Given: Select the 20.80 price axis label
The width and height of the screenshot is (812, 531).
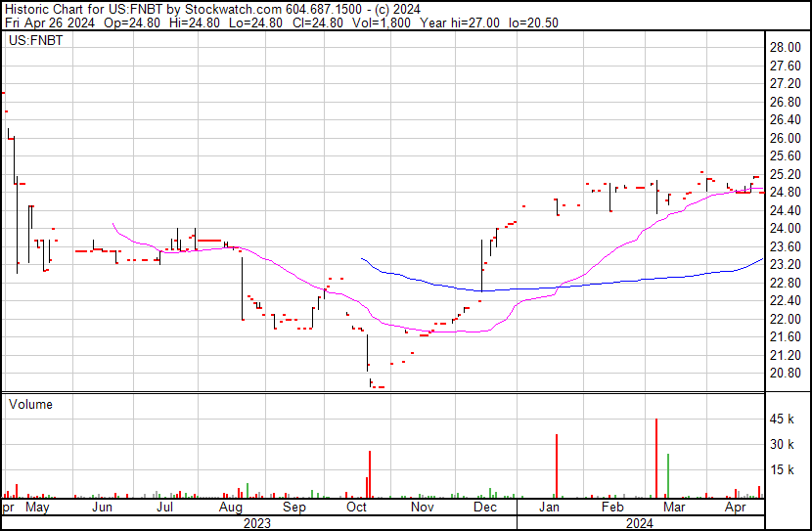Looking at the screenshot, I should click(x=785, y=374).
